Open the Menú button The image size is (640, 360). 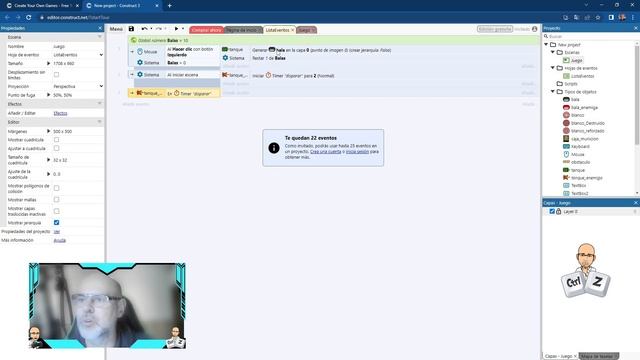point(116,29)
